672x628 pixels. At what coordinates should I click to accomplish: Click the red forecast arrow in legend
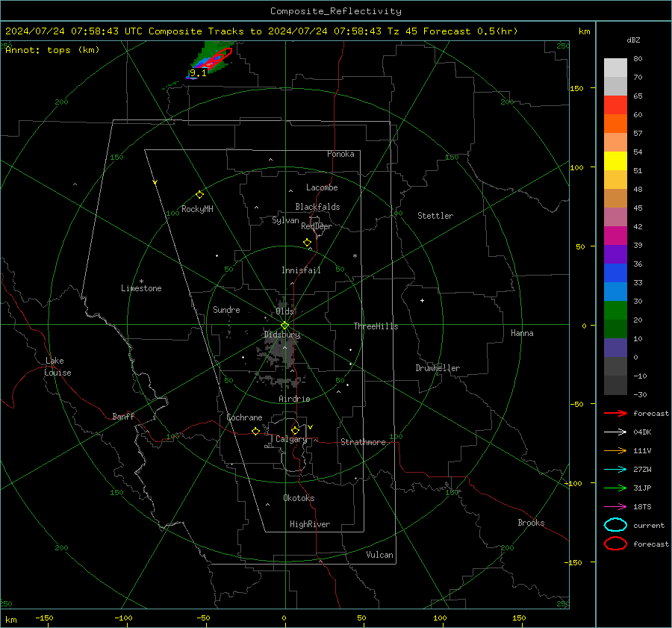pyautogui.click(x=615, y=413)
